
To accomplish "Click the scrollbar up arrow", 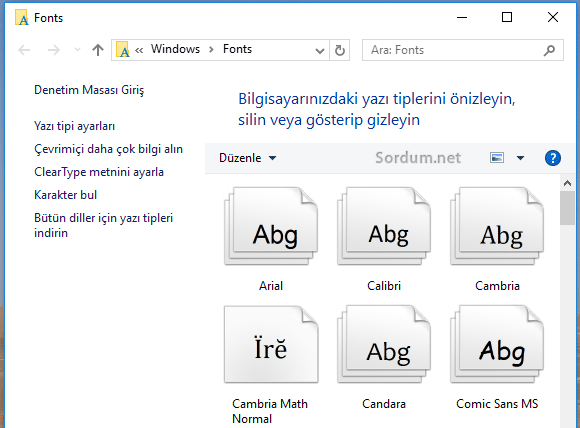I will pos(567,183).
